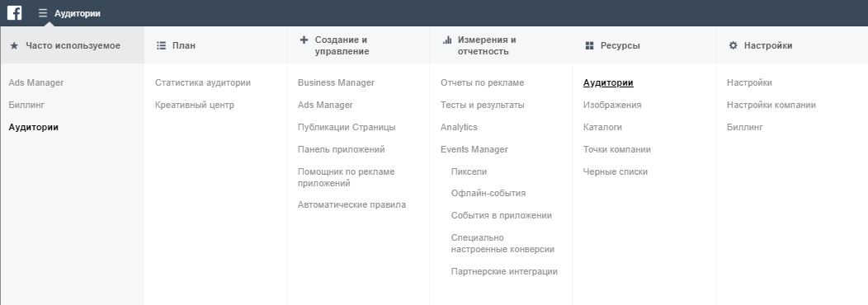This screenshot has height=305, width=868.
Task: Click Ресурсы column header text
Action: (x=620, y=46)
